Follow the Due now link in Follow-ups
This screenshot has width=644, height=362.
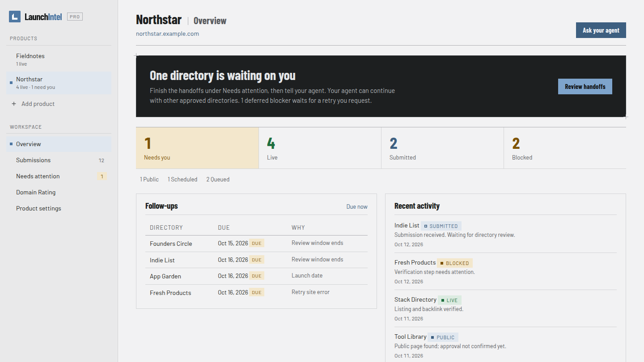click(x=357, y=206)
